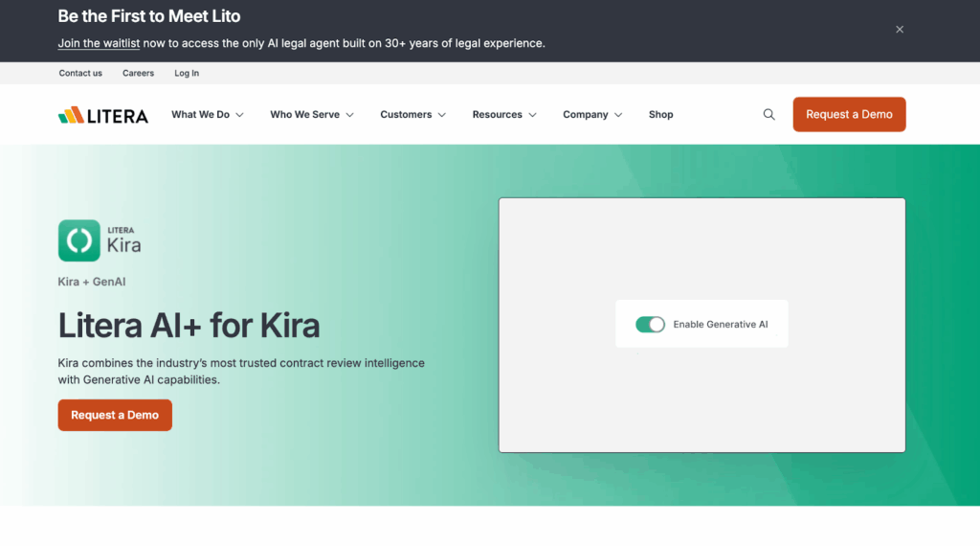
Task: Click the green Kira product icon
Action: (x=78, y=240)
